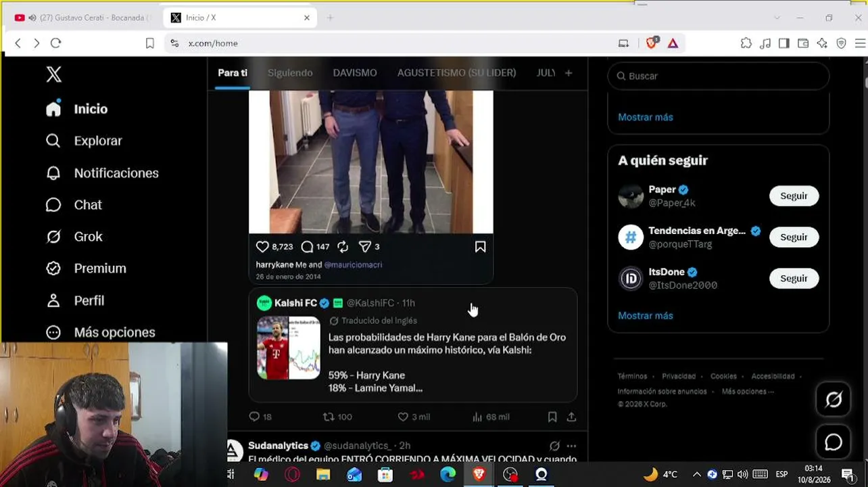This screenshot has width=868, height=487.
Task: Open Más opciones in the sidebar
Action: tap(100, 332)
